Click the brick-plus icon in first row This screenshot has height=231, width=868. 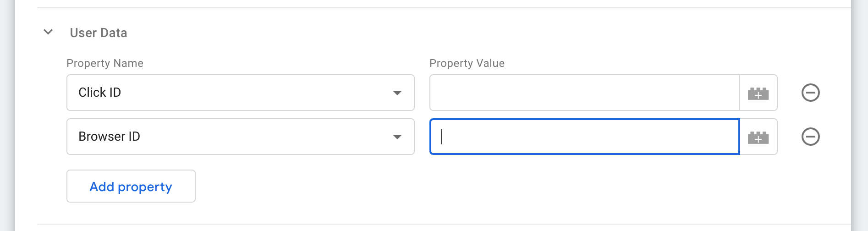tap(758, 93)
